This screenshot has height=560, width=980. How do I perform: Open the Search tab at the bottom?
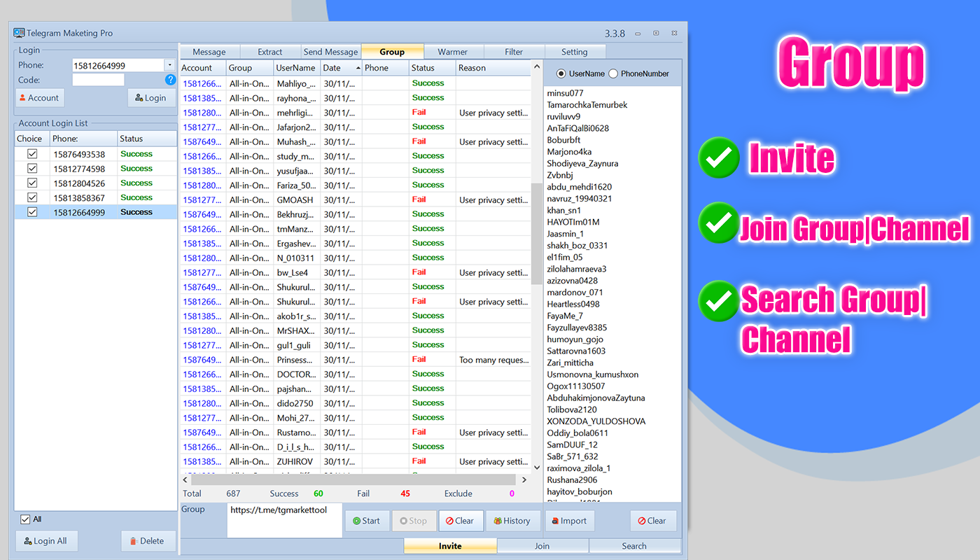pos(634,546)
